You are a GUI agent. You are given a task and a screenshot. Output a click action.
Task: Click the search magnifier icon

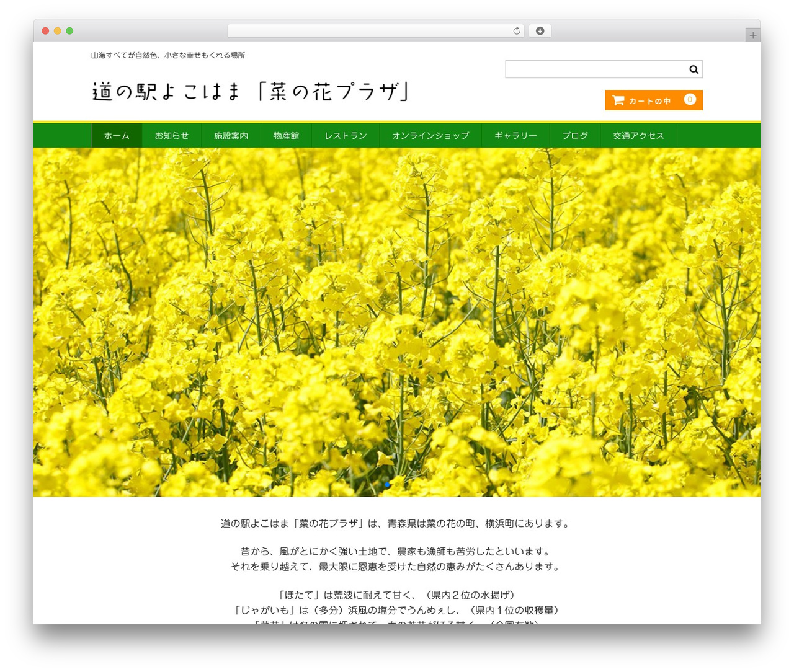tap(694, 69)
